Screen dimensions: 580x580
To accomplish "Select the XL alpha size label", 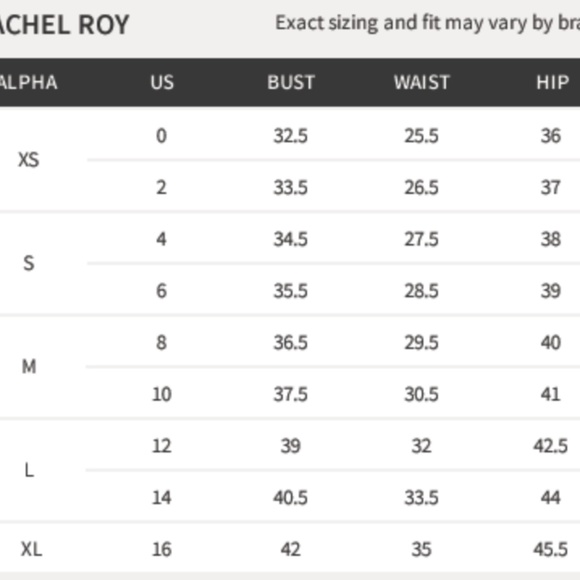I will tap(31, 549).
